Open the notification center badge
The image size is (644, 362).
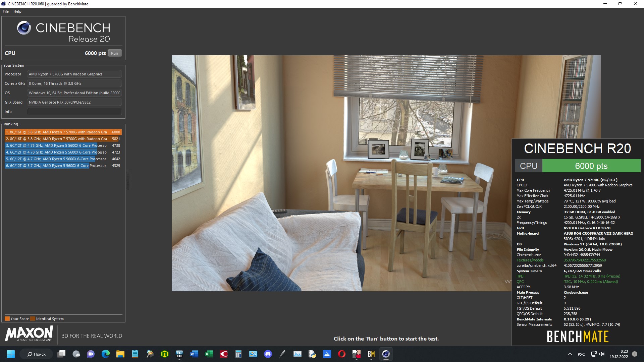[x=635, y=354]
